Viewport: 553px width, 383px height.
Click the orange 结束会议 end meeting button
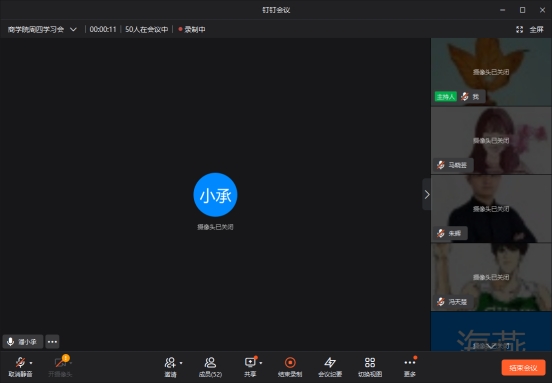(x=523, y=368)
